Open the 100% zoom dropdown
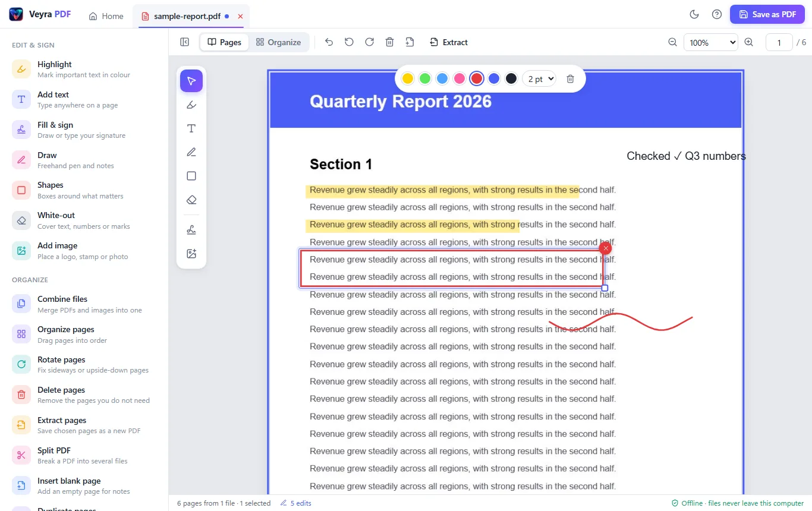The height and width of the screenshot is (511, 812). [x=711, y=42]
